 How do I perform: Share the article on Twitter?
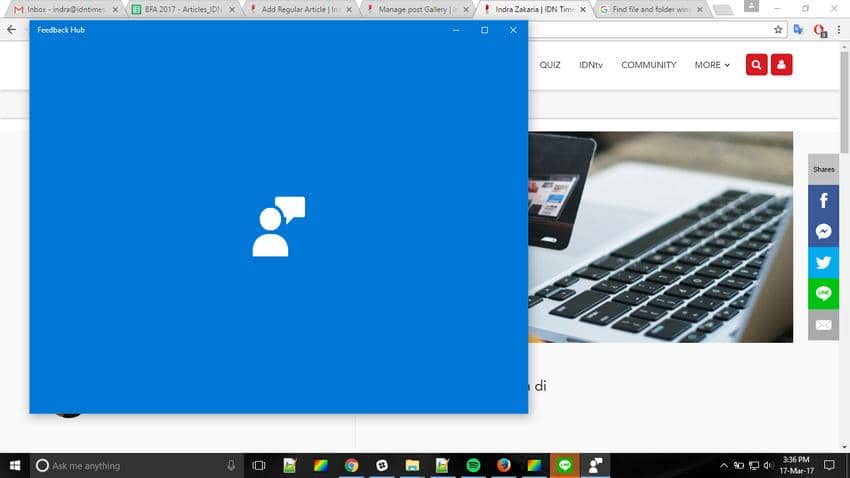coord(823,263)
